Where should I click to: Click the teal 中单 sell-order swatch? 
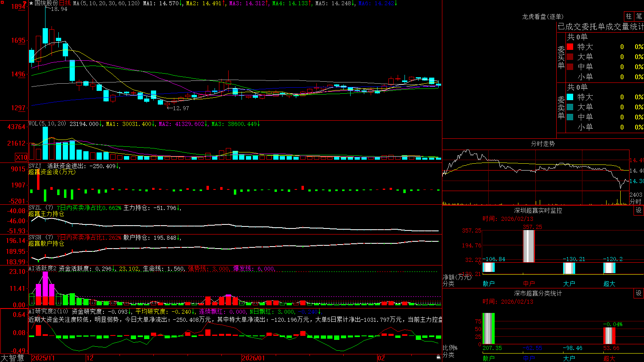point(570,117)
